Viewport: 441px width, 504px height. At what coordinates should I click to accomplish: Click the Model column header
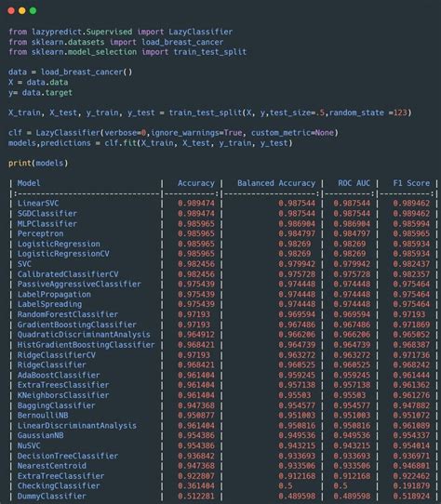(x=29, y=183)
